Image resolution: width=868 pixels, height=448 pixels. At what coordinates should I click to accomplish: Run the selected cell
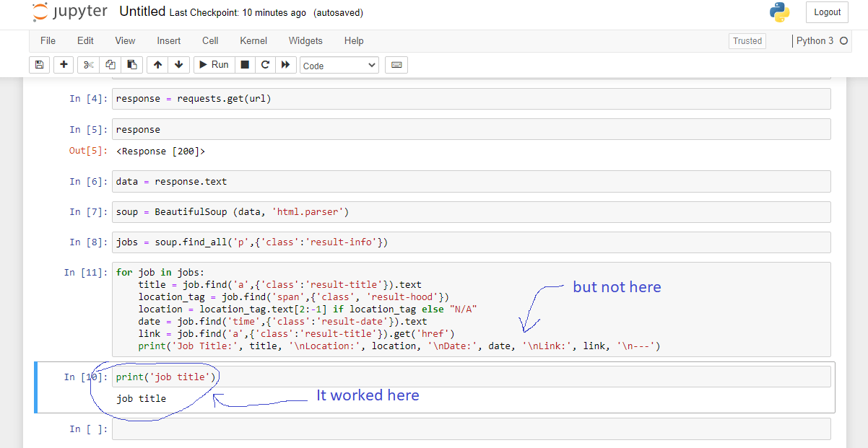click(213, 64)
